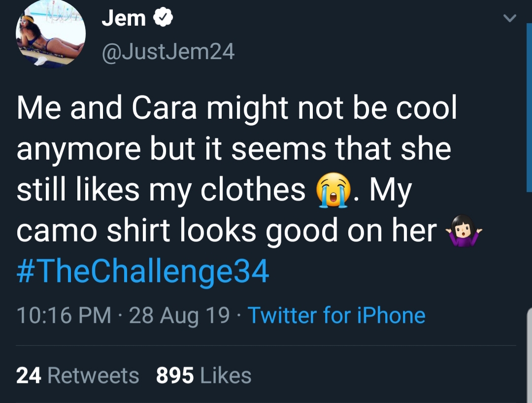Viewport: 532px width, 403px height.
Task: Click the 10:16 PM timestamp
Action: click(64, 315)
